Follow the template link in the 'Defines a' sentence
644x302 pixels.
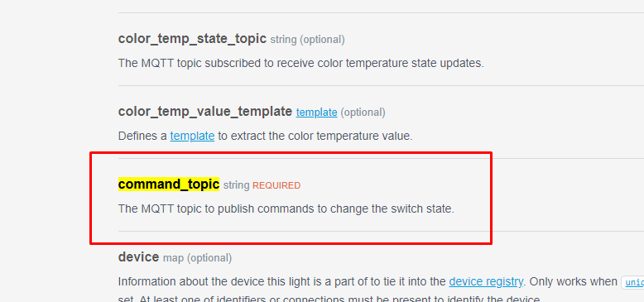(192, 136)
